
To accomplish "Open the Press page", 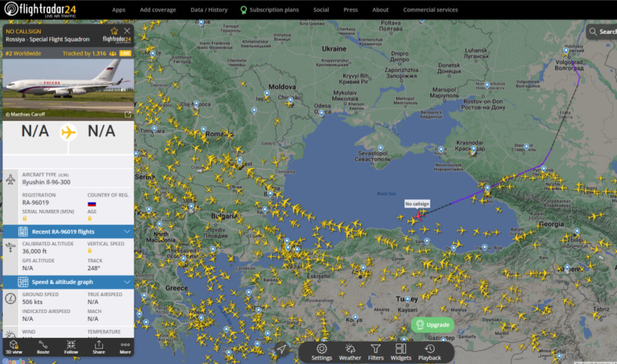I will tap(350, 10).
